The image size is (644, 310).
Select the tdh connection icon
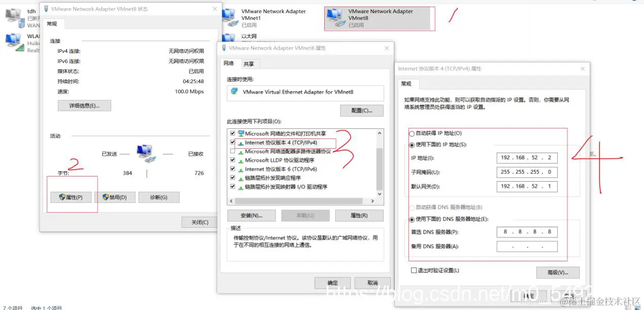[13, 18]
